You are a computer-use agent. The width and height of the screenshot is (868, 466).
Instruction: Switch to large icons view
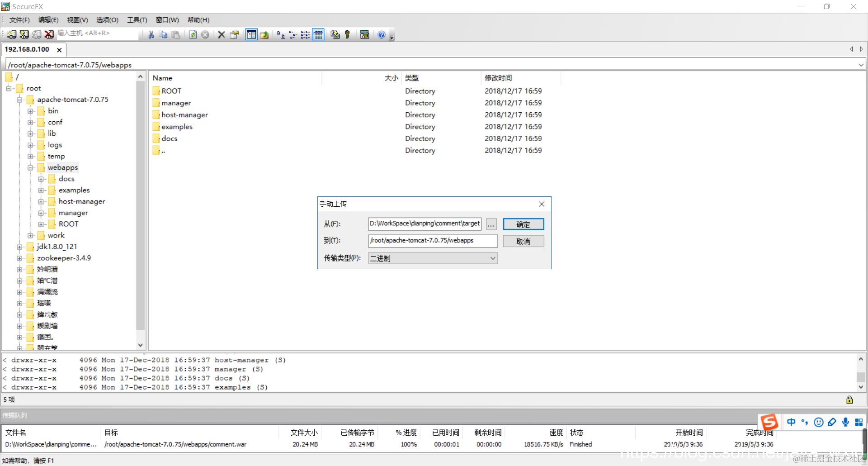[281, 35]
